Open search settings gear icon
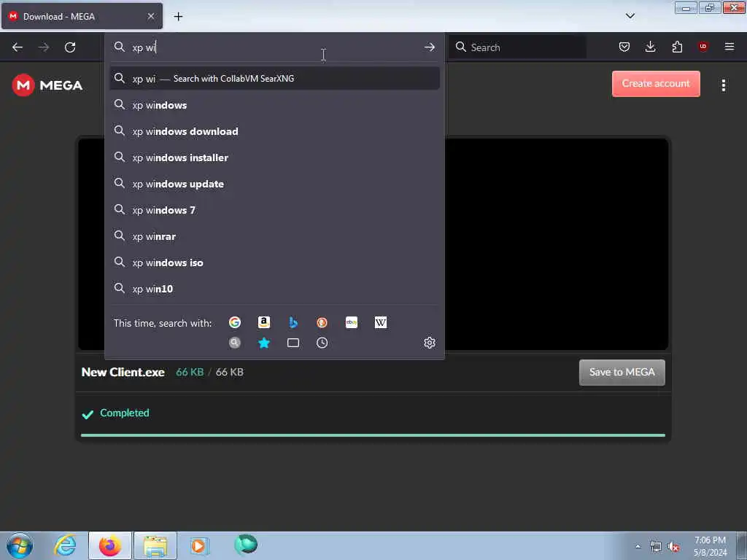Screen dimensions: 747x560 [x=429, y=343]
